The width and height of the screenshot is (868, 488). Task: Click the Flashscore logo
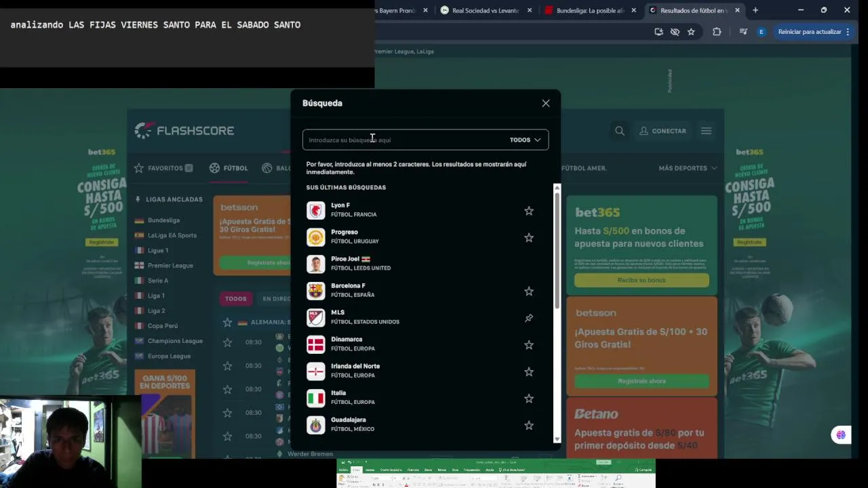(x=184, y=130)
